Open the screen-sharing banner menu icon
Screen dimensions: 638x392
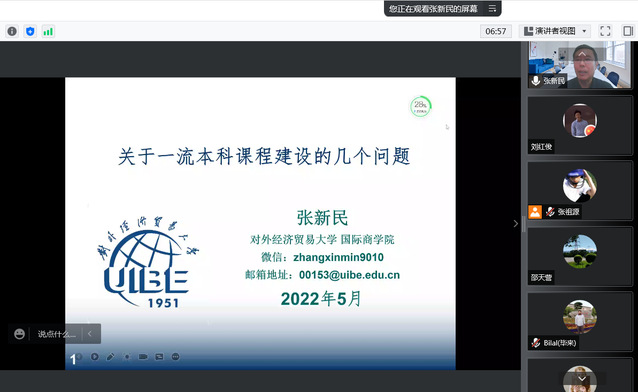pos(492,9)
